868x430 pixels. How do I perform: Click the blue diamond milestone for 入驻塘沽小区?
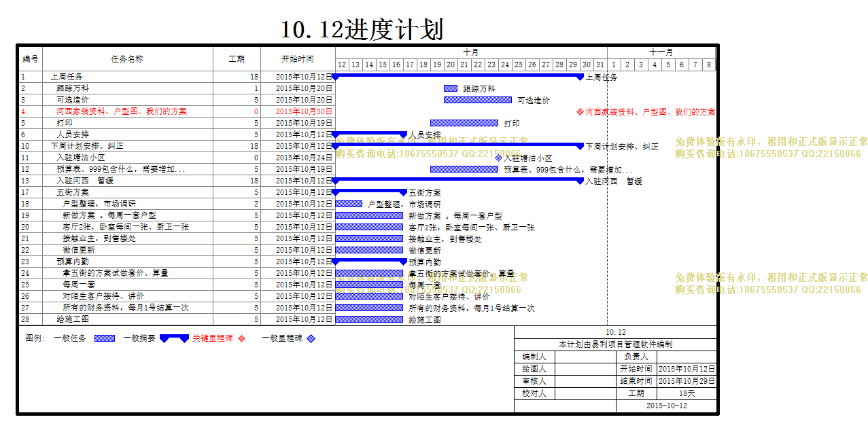498,158
